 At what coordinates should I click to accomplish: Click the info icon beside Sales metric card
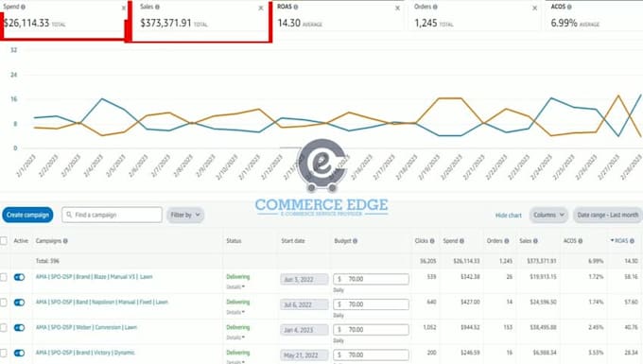pyautogui.click(x=157, y=7)
